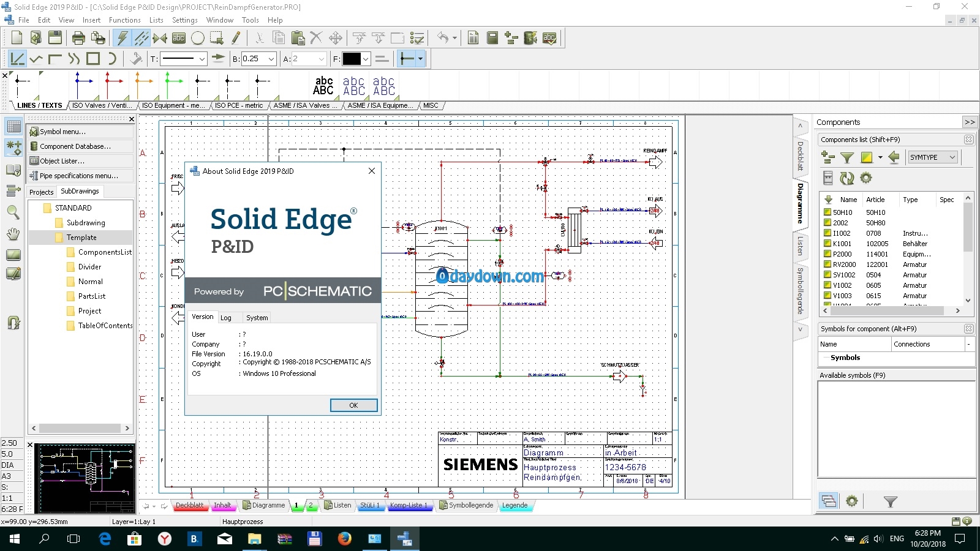The image size is (980, 551).
Task: Click OK in About dialog
Action: 353,405
